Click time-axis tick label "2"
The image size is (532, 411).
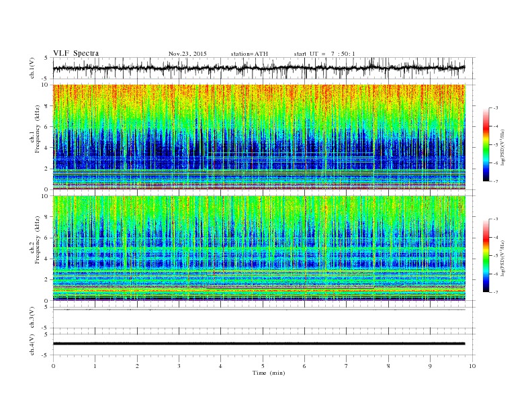tap(137, 366)
